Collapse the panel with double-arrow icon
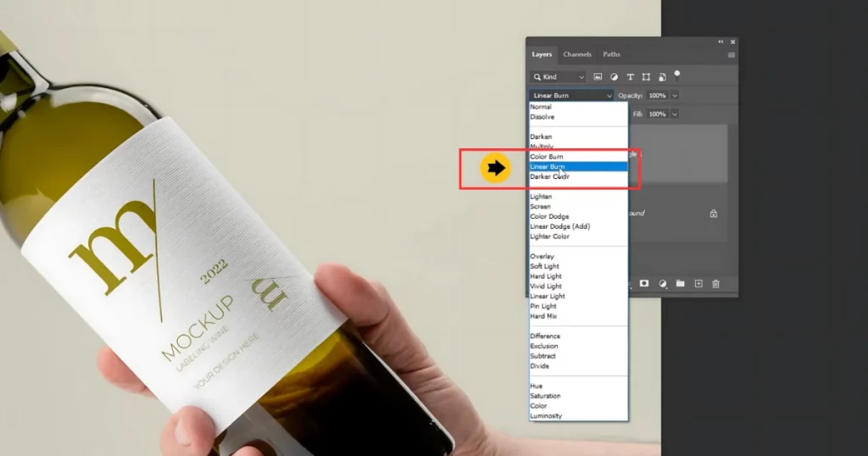Image resolution: width=868 pixels, height=456 pixels. 721,42
